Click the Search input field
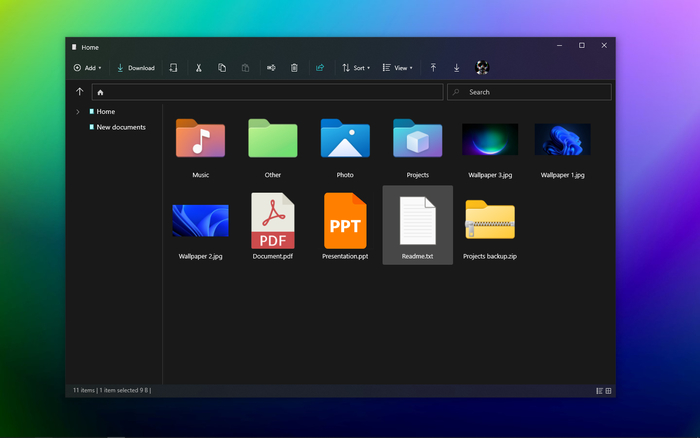Viewport: 700px width, 438px height. pyautogui.click(x=529, y=92)
